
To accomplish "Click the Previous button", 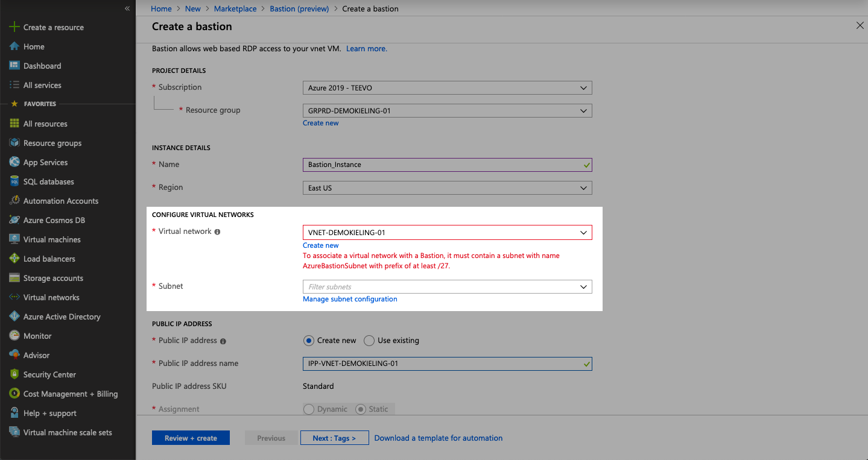I will tap(271, 438).
